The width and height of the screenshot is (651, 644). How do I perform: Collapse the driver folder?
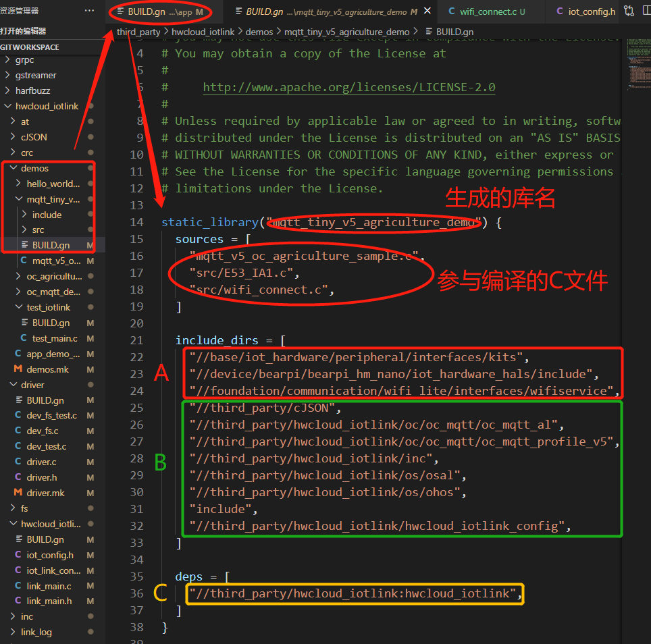coord(52,385)
